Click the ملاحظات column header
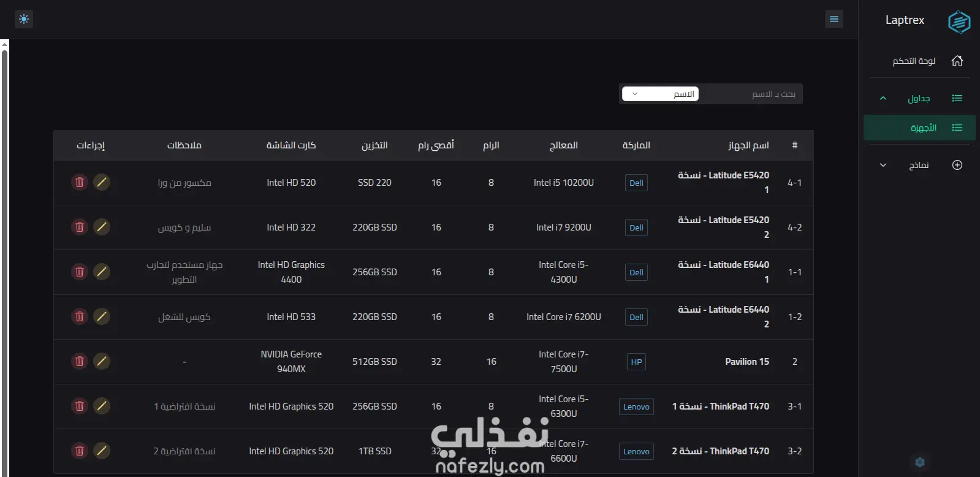This screenshot has width=980, height=477. click(184, 145)
